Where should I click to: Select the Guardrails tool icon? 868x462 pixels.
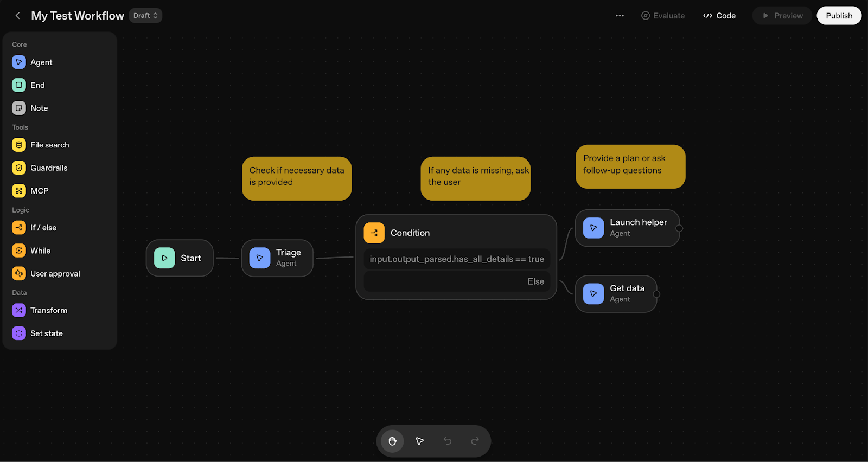coord(19,168)
